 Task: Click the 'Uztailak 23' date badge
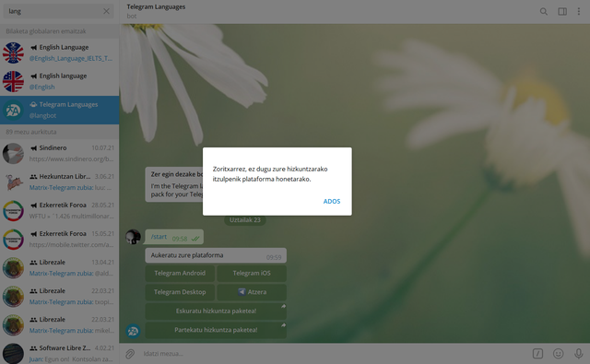click(245, 220)
